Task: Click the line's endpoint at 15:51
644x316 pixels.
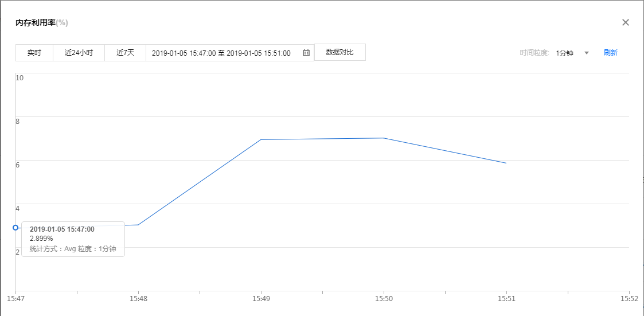Action: click(x=506, y=163)
